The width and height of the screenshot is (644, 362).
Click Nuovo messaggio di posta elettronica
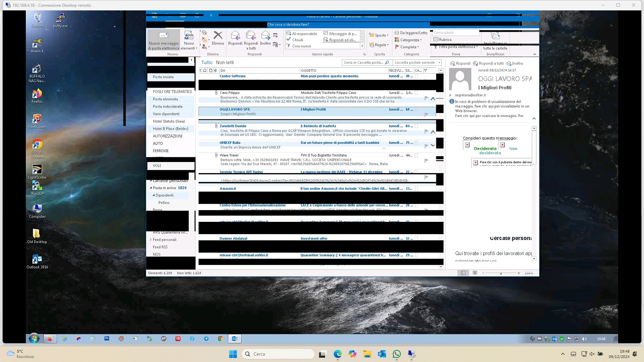pyautogui.click(x=163, y=41)
